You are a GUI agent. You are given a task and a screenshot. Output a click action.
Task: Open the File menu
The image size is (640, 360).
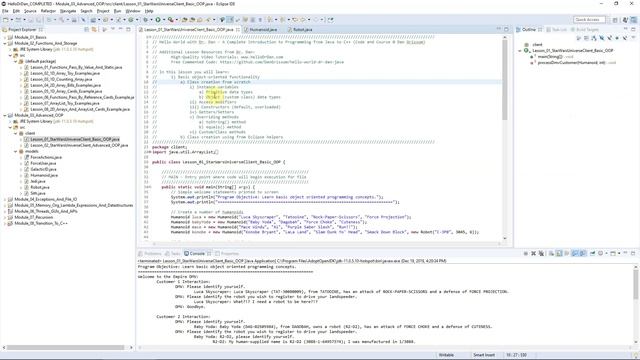point(5,11)
